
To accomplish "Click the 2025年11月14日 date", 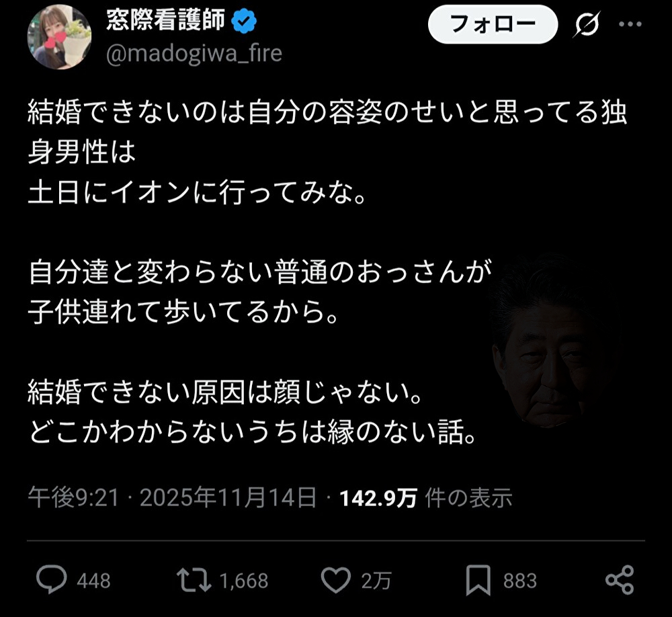I will [228, 498].
